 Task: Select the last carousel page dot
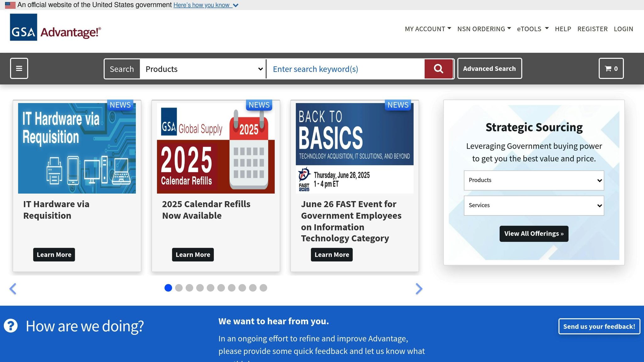click(x=264, y=288)
